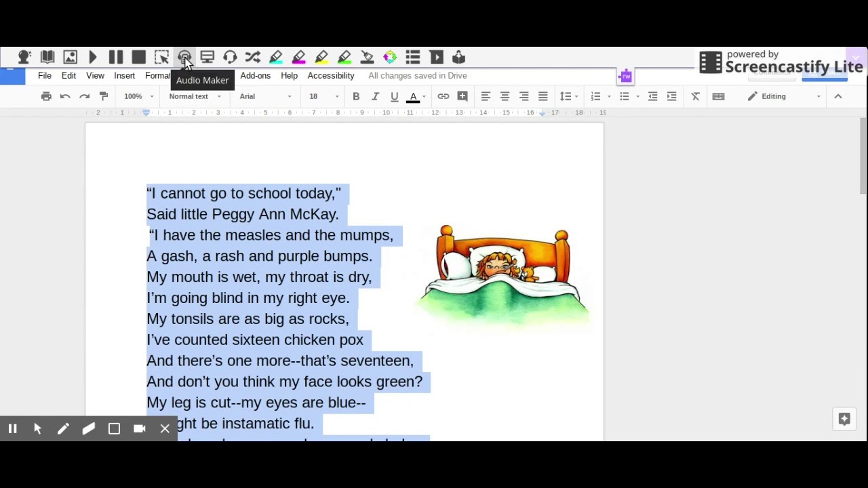Screen dimensions: 868x488
Task: Insert a link with chain icon
Action: [443, 96]
